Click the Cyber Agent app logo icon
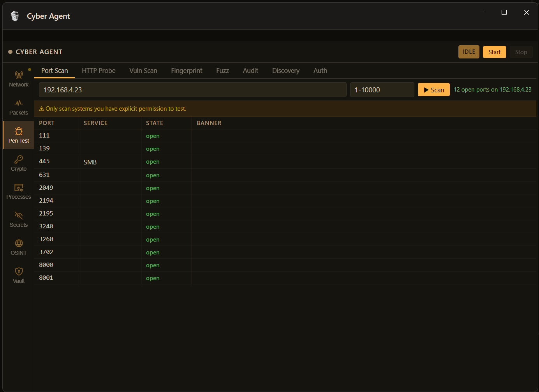 [x=15, y=16]
